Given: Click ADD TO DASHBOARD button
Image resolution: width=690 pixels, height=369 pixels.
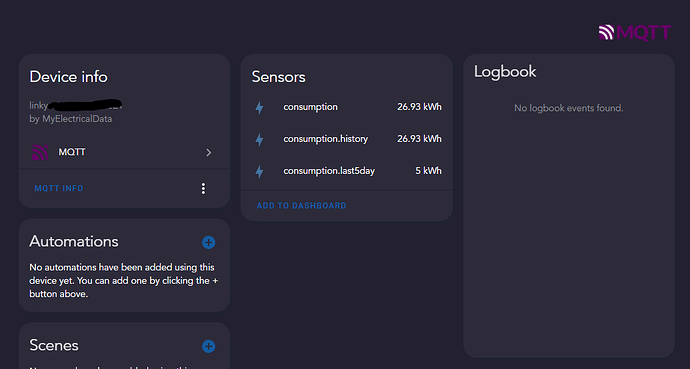Looking at the screenshot, I should (301, 206).
